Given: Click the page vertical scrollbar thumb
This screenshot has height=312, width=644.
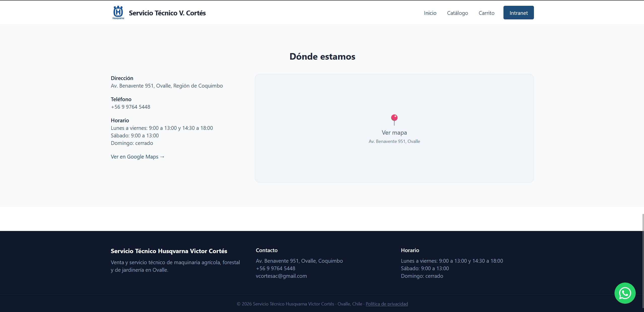Looking at the screenshot, I should pyautogui.click(x=643, y=261).
